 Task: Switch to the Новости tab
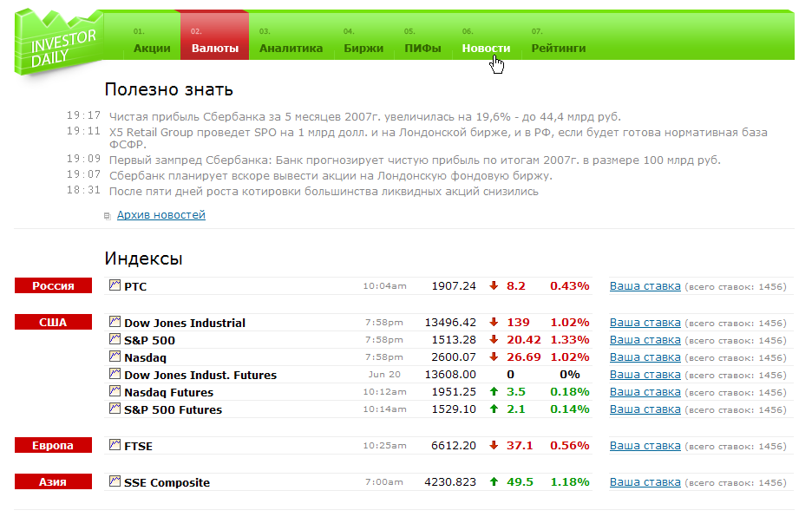pyautogui.click(x=485, y=49)
